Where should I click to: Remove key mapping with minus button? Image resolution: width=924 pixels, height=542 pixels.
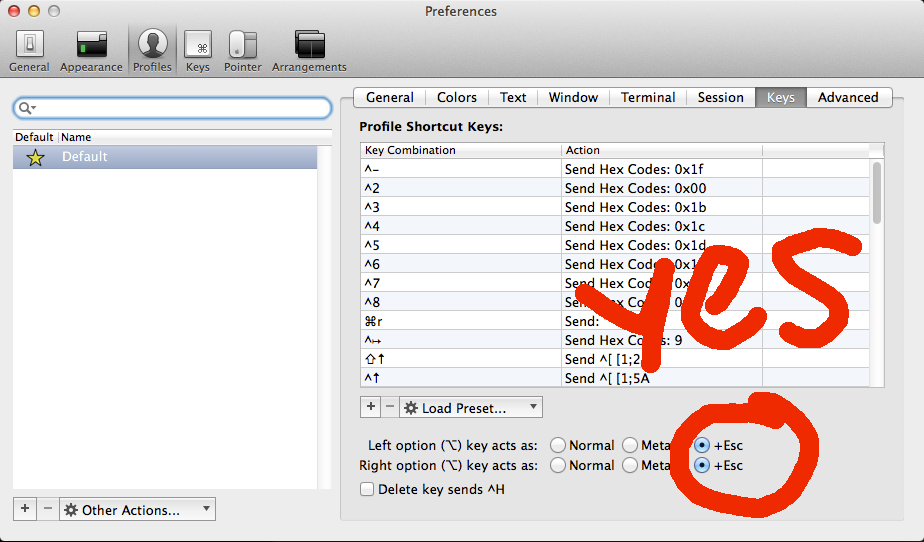point(390,407)
